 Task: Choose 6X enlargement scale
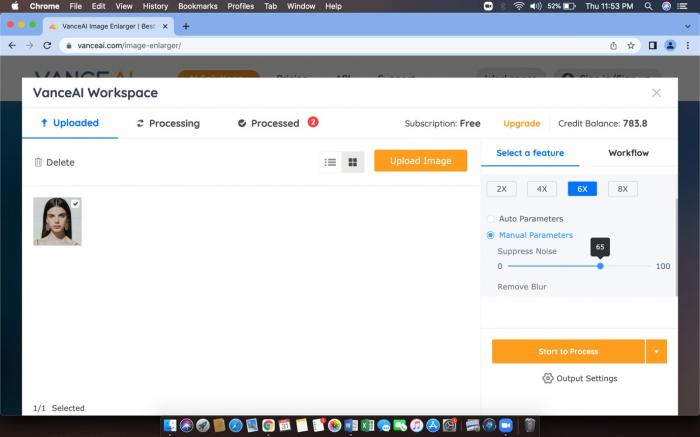coord(582,189)
